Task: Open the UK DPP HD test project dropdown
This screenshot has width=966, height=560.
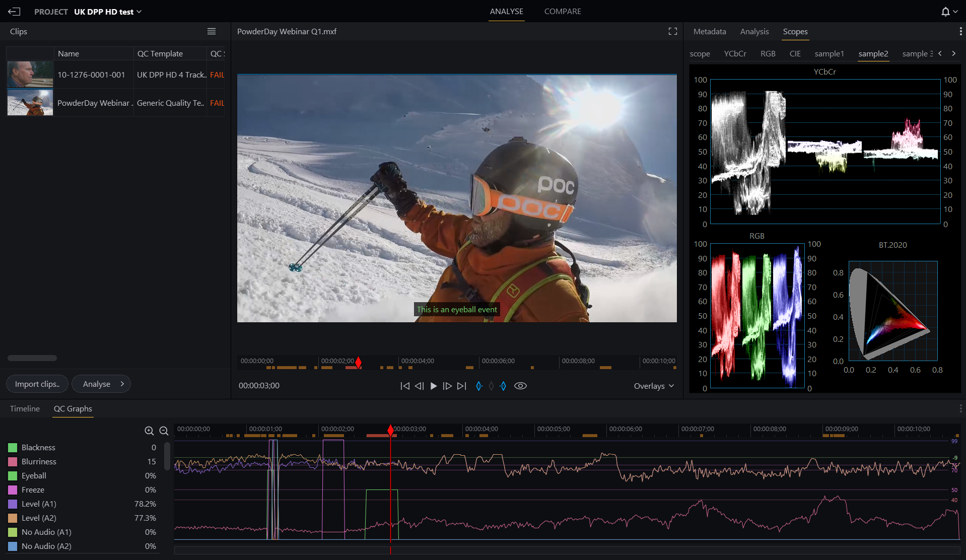Action: [108, 12]
